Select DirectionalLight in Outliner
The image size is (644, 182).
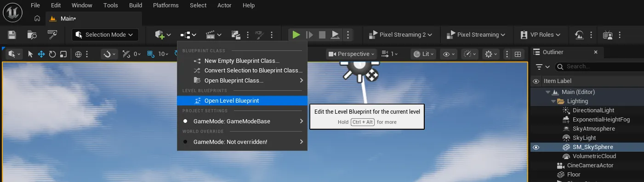(593, 110)
